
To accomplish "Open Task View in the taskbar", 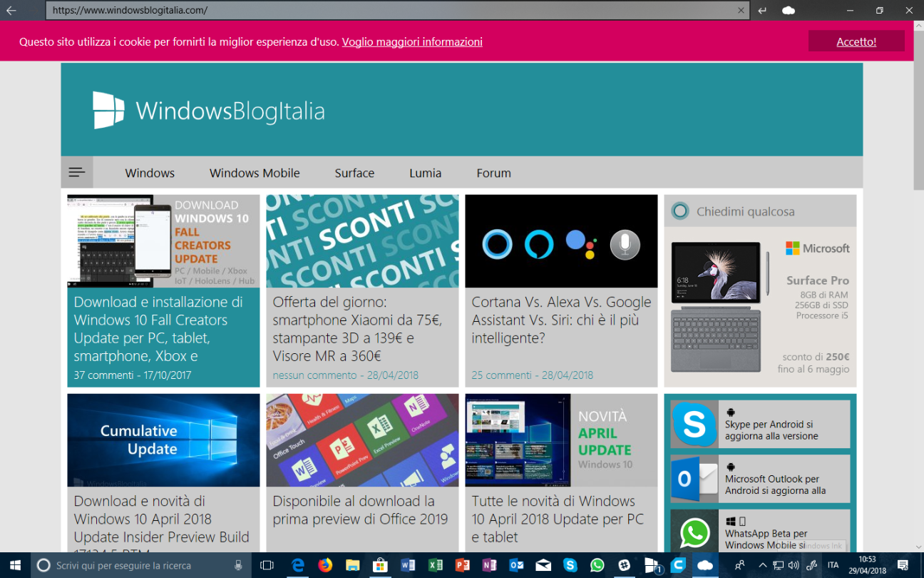I will pyautogui.click(x=267, y=565).
